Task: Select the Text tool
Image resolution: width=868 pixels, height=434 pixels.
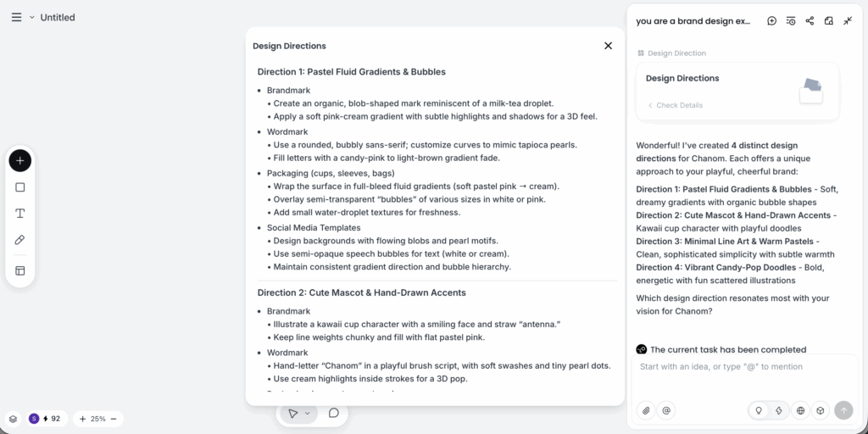Action: pyautogui.click(x=20, y=214)
